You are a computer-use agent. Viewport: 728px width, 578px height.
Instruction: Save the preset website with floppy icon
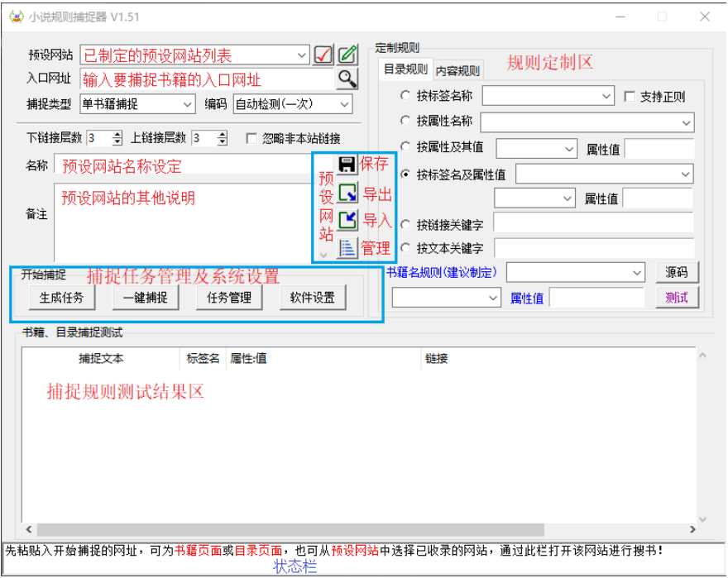tap(347, 164)
